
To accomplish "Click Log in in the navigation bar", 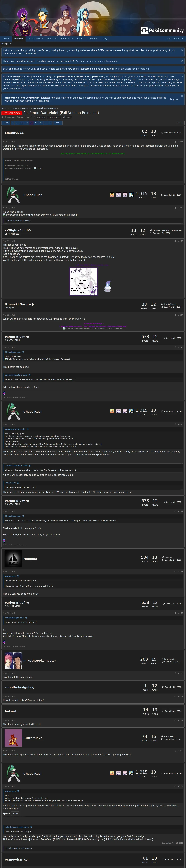I will (168, 39).
